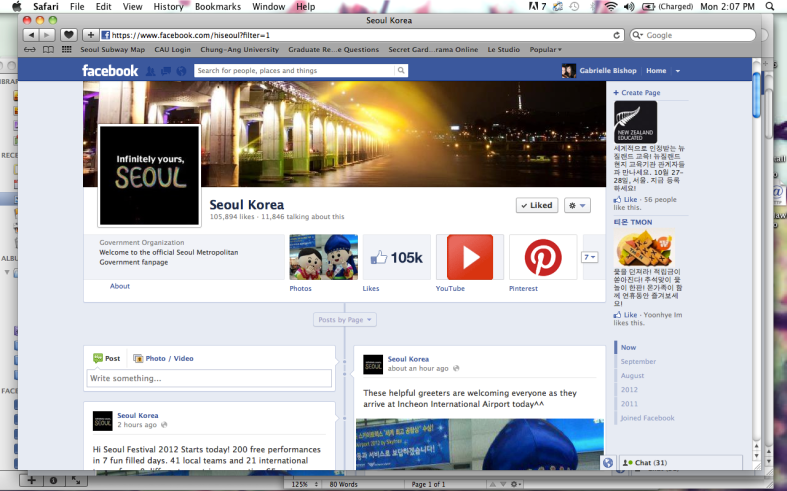Click the Write something text field
787x491 pixels.
tap(209, 379)
